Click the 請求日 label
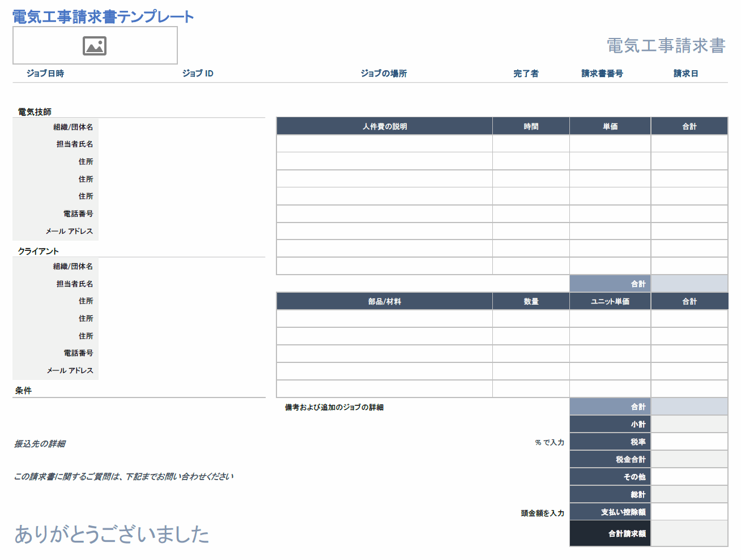 (x=685, y=74)
